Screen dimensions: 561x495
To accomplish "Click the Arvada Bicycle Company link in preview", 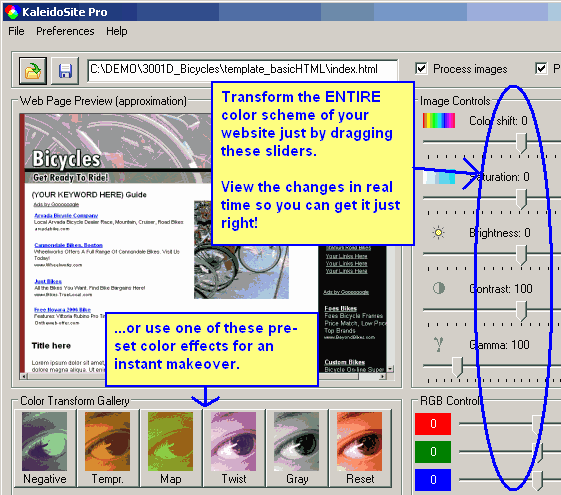I will (66, 216).
